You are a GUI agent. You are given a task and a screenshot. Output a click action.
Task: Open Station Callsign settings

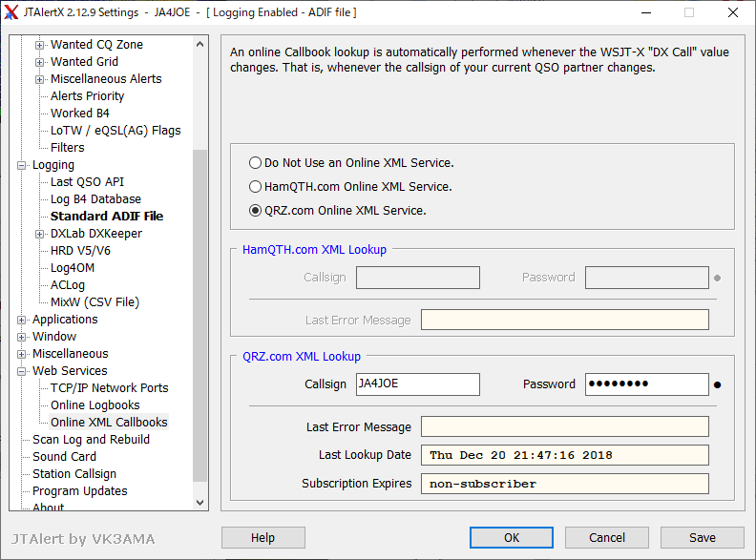(74, 474)
